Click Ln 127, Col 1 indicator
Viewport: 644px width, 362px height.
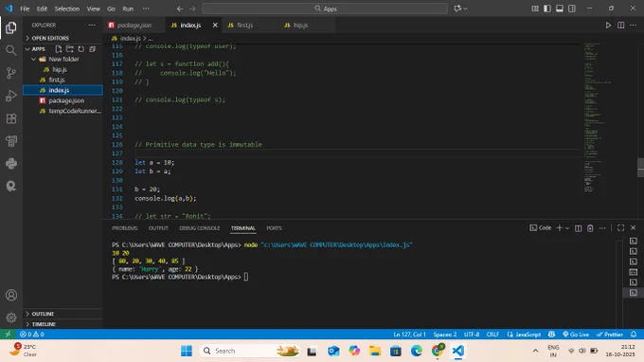click(x=409, y=335)
